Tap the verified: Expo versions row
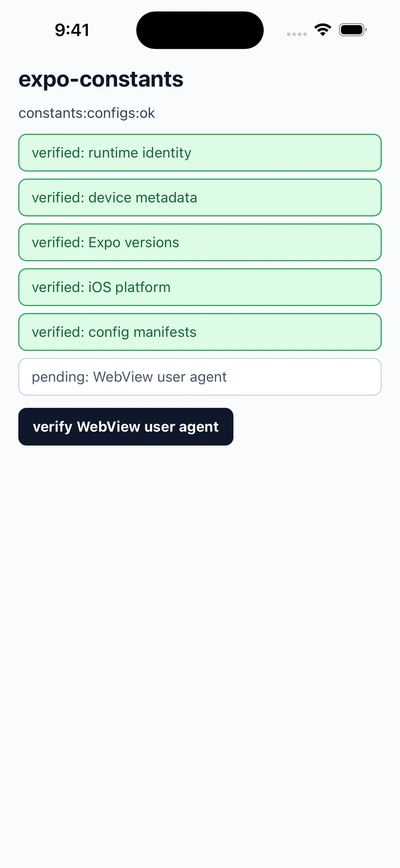 [x=200, y=242]
